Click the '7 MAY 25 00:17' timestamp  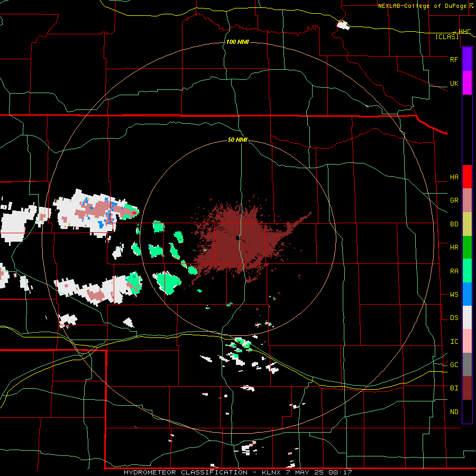318,472
